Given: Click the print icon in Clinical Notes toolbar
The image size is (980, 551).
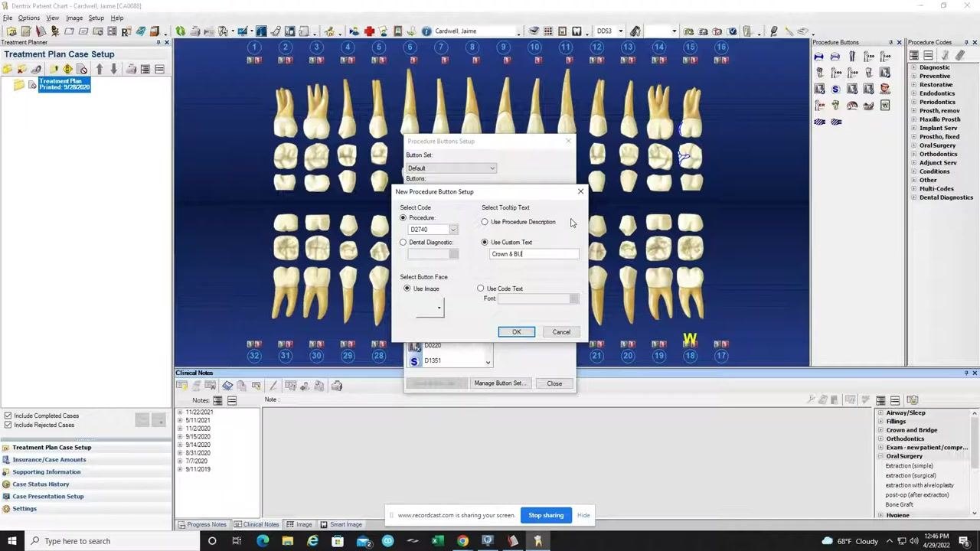Looking at the screenshot, I should click(337, 386).
